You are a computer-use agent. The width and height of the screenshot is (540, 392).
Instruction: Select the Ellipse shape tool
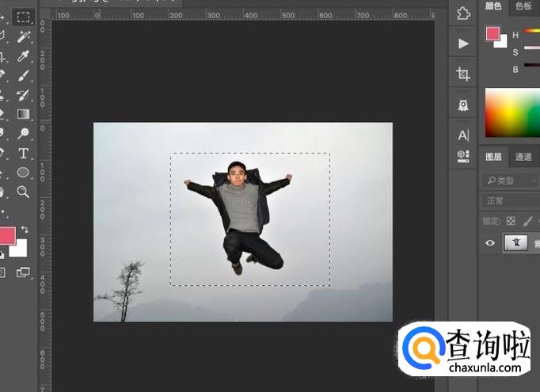click(23, 172)
